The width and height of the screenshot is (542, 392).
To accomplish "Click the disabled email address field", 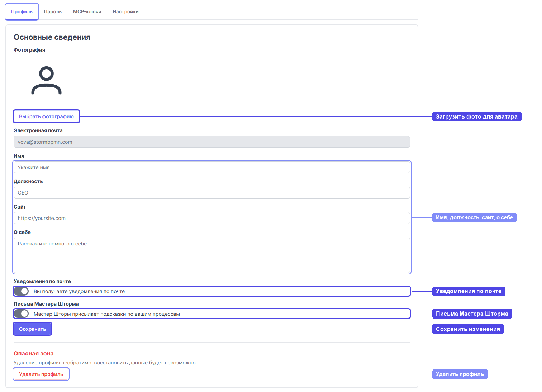I will (212, 142).
